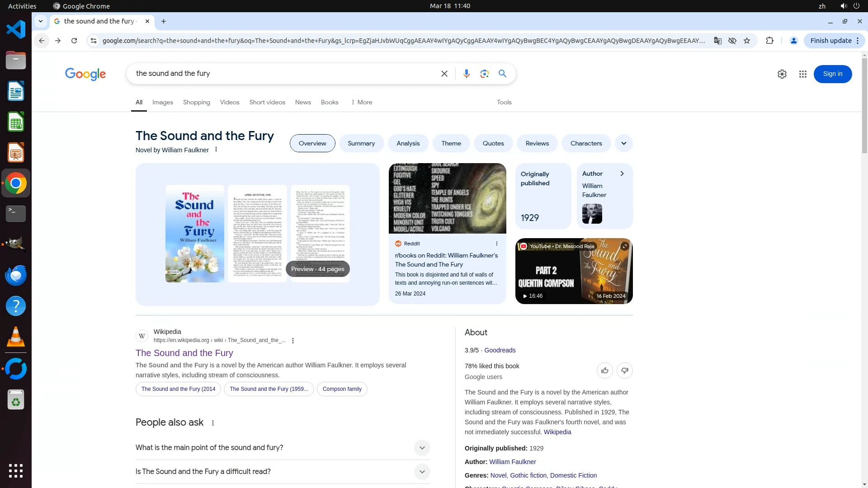Select the Overview filter chip
868x488 pixels.
tap(312, 143)
